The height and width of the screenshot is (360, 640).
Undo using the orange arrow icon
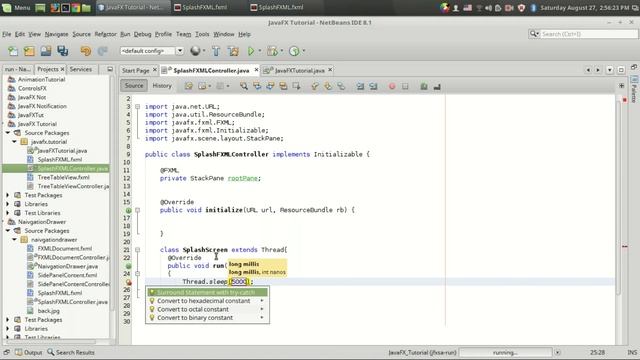[86, 51]
